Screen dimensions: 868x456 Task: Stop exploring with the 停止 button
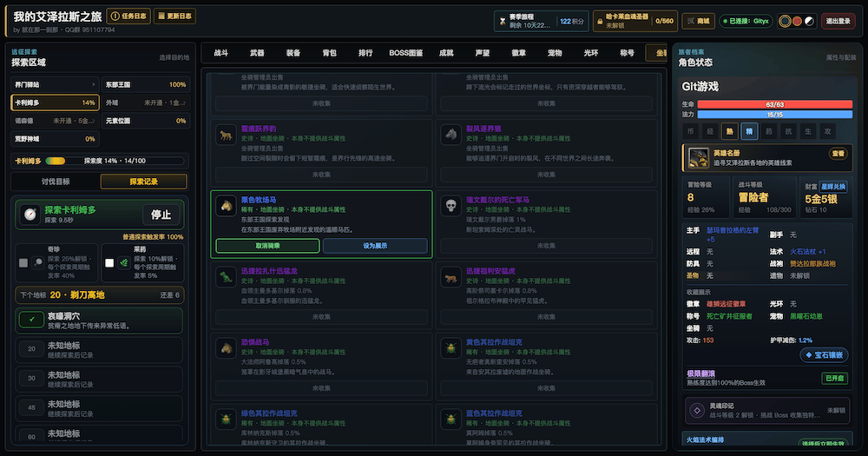161,215
